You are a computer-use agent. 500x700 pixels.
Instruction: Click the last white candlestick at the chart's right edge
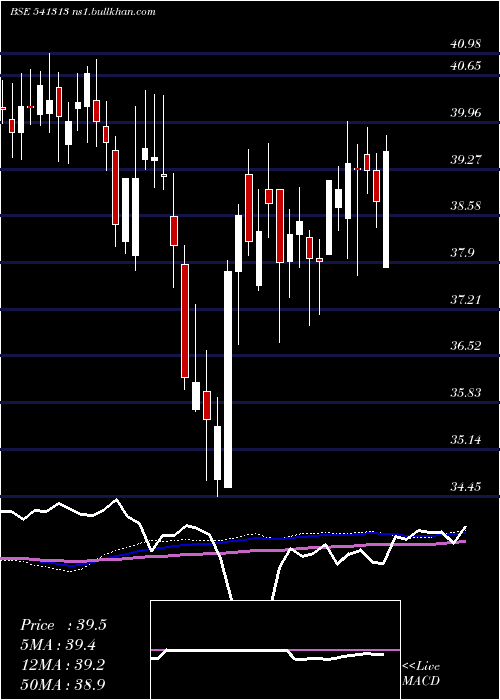click(x=386, y=209)
